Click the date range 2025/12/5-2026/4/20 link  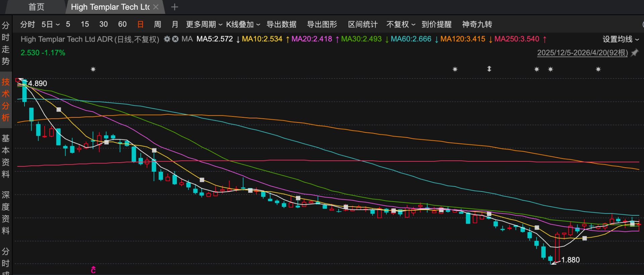tap(582, 53)
